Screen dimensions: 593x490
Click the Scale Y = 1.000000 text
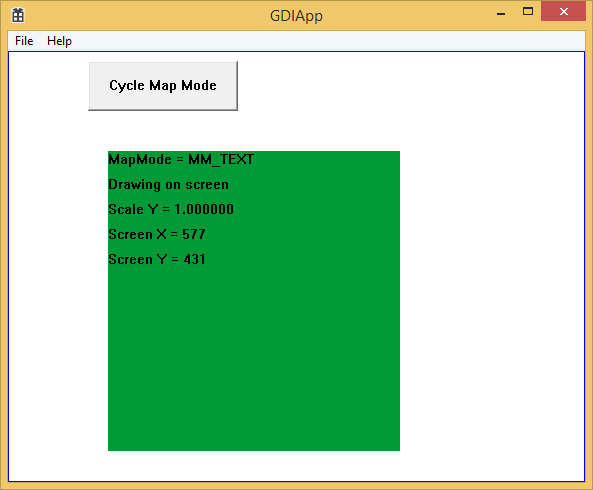[x=171, y=209]
